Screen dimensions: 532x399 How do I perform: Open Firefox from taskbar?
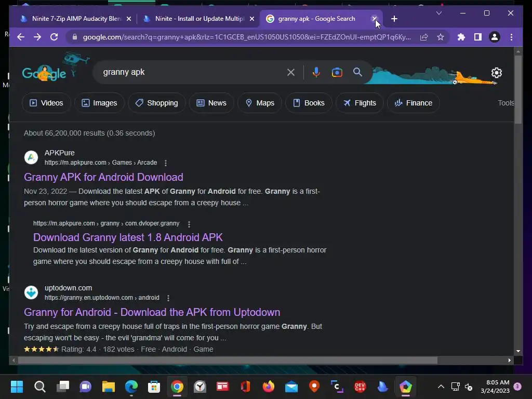coord(269,387)
